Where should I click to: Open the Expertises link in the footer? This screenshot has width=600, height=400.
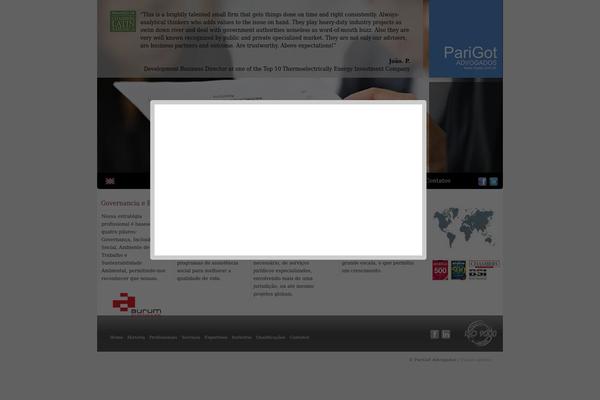point(216,337)
